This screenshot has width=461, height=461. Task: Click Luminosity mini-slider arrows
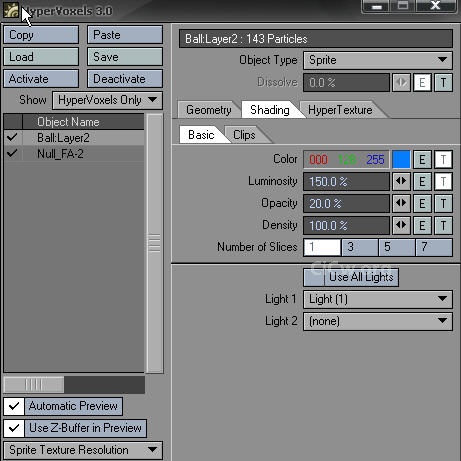point(401,182)
